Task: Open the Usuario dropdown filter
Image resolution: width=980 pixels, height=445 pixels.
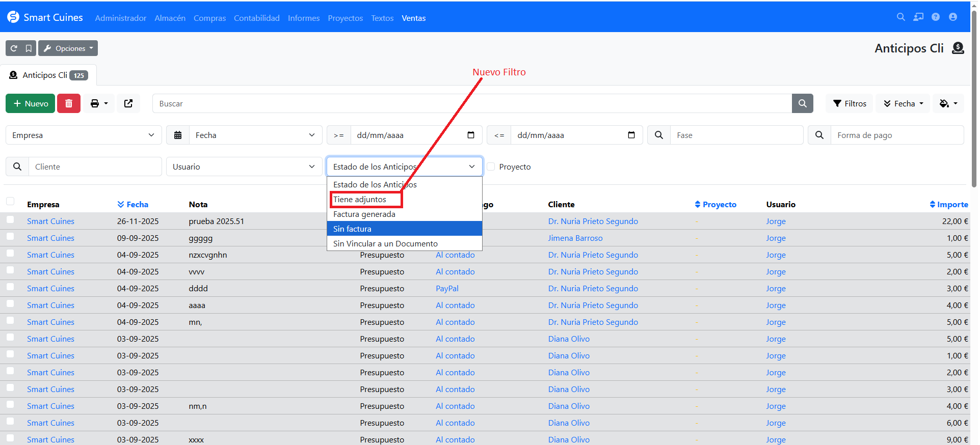Action: coord(244,166)
